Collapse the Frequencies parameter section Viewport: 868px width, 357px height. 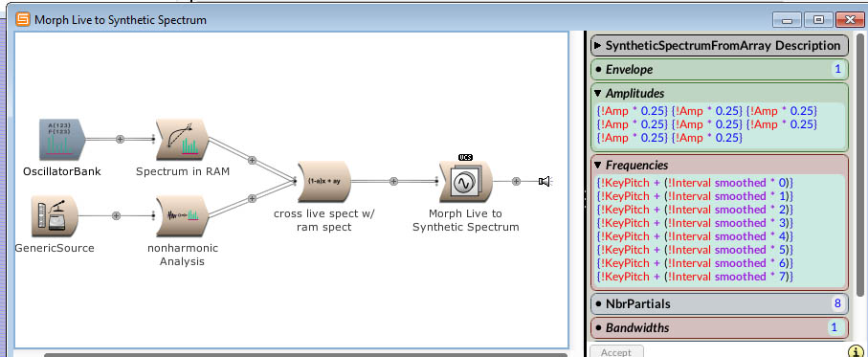pyautogui.click(x=598, y=165)
